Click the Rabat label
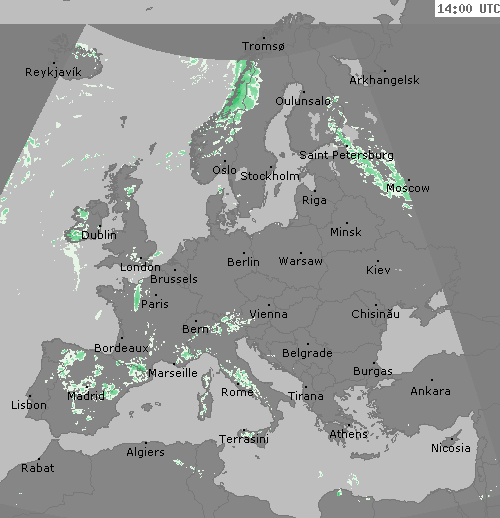This screenshot has width=500, height=518. coord(38,468)
